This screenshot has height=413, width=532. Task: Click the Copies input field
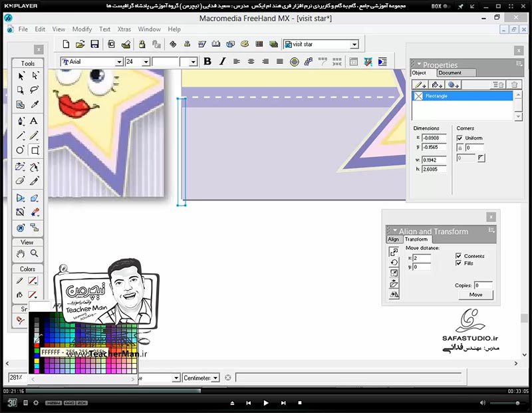click(x=483, y=285)
